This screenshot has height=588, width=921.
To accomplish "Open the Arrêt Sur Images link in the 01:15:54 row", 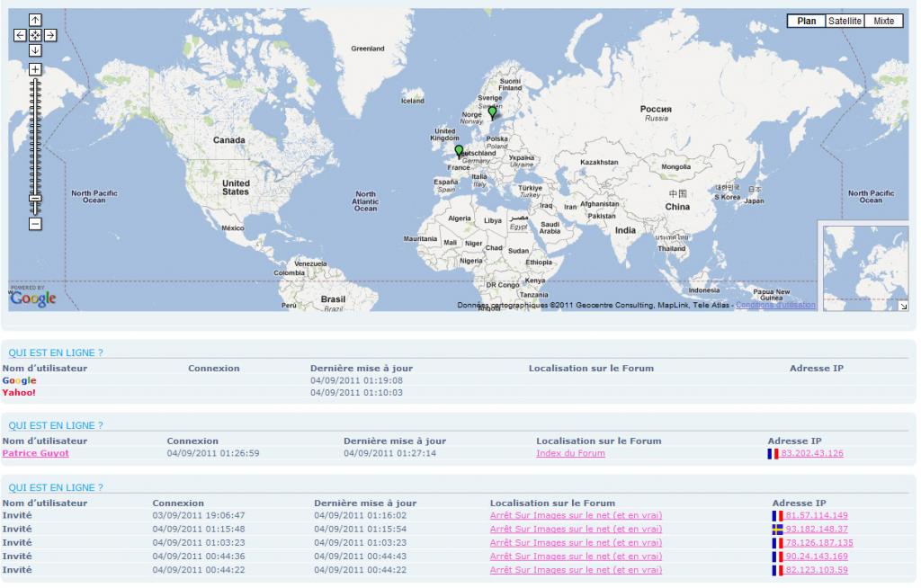I will coord(577,530).
